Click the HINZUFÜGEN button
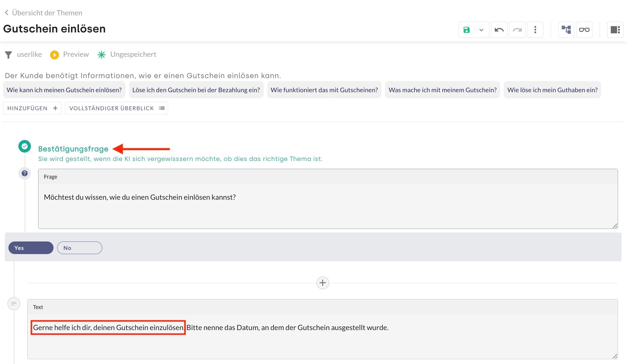Viewport: 627px width, 364px height. (x=32, y=108)
